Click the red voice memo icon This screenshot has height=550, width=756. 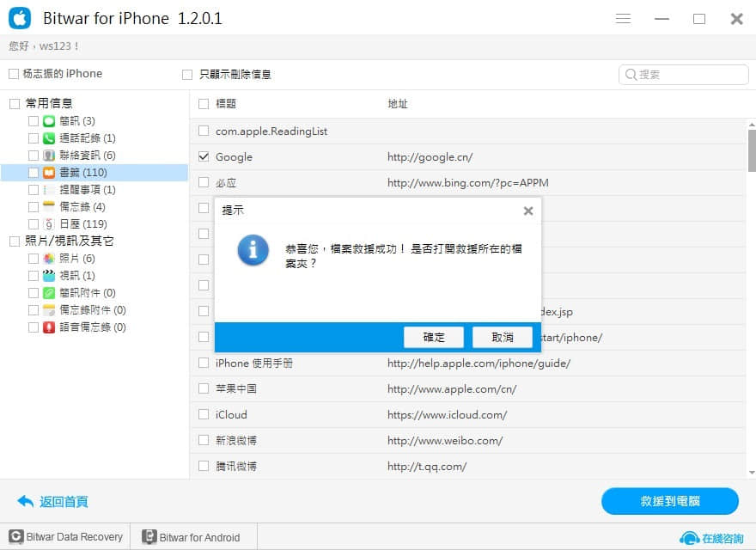coord(49,327)
